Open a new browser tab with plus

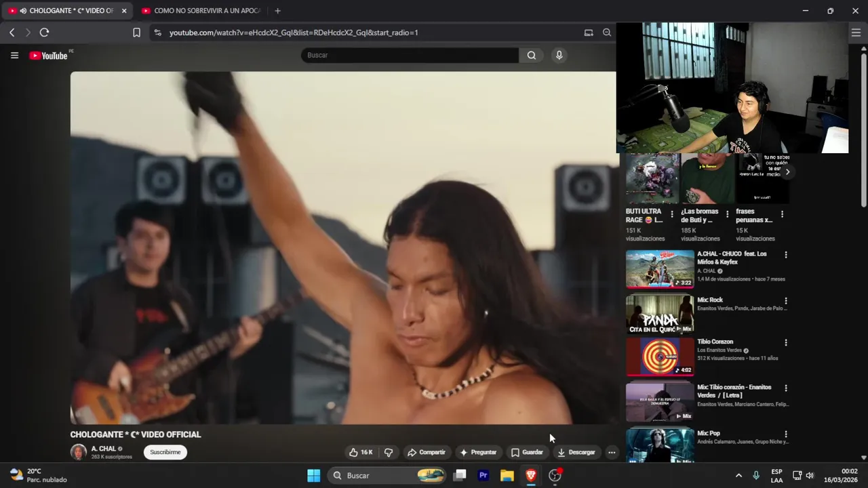(x=277, y=11)
